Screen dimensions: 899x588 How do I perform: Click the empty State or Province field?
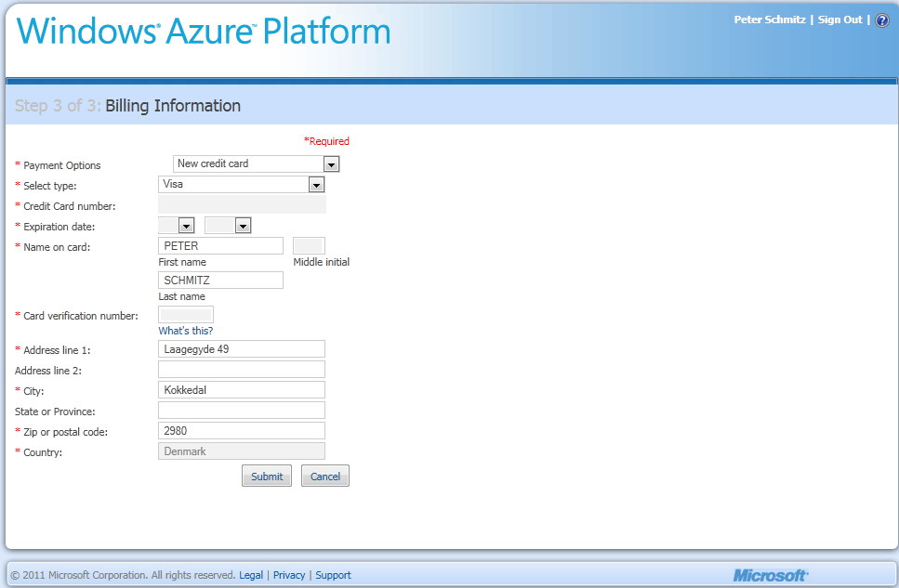tap(242, 411)
